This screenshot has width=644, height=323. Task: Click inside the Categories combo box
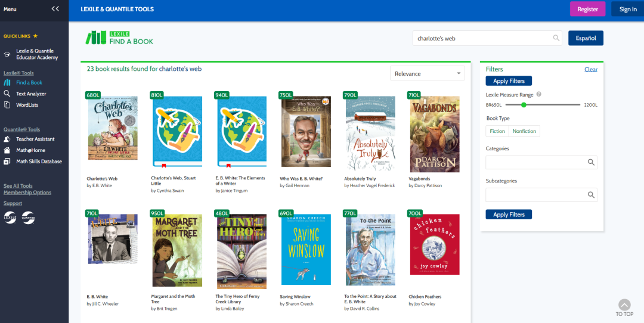pos(535,162)
